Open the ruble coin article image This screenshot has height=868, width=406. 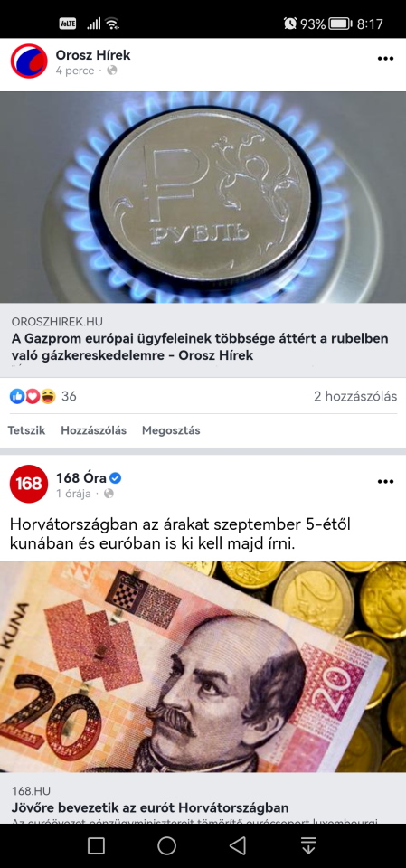click(203, 197)
